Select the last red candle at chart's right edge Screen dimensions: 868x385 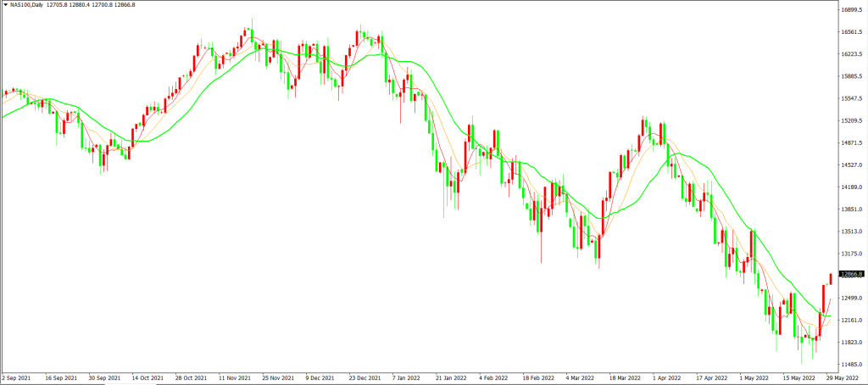[831, 280]
